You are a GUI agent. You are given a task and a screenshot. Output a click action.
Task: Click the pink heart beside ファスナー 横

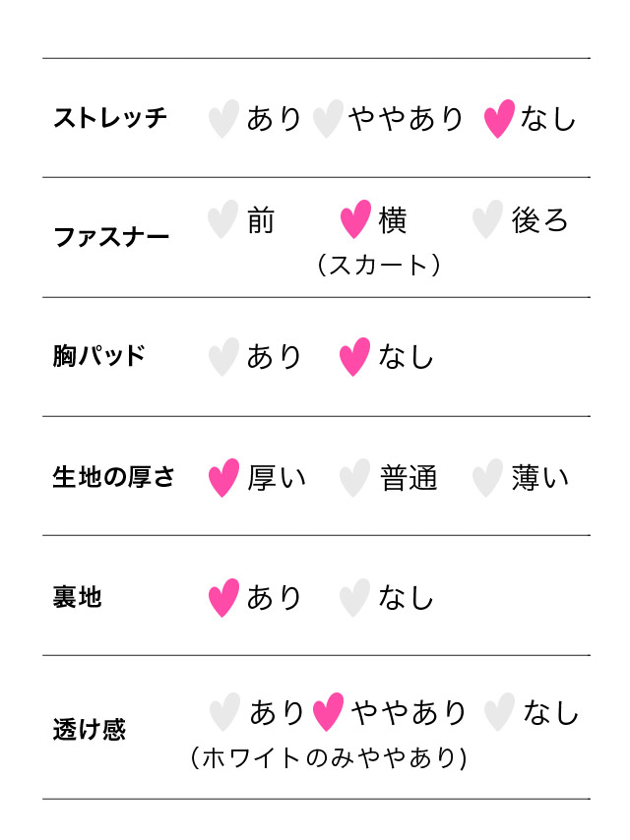coord(355,219)
